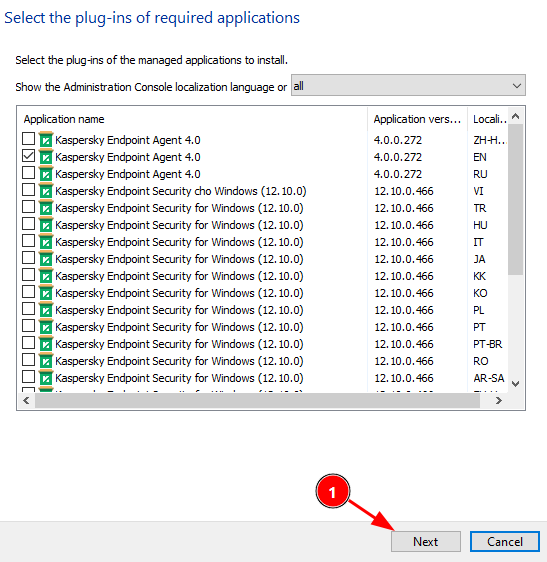Click the plug-in icon in the KO row
Screen dimensions: 547x562
coord(46,293)
